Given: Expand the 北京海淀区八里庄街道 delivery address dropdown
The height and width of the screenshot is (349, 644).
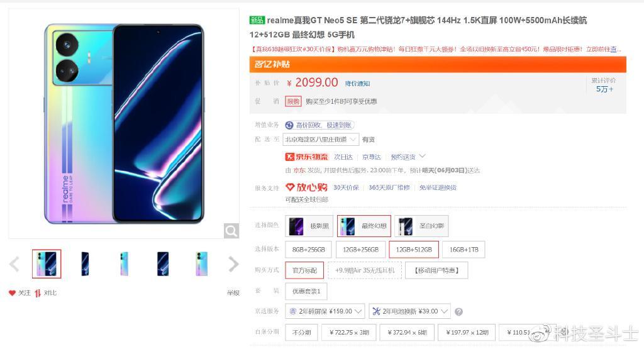Looking at the screenshot, I should 321,140.
